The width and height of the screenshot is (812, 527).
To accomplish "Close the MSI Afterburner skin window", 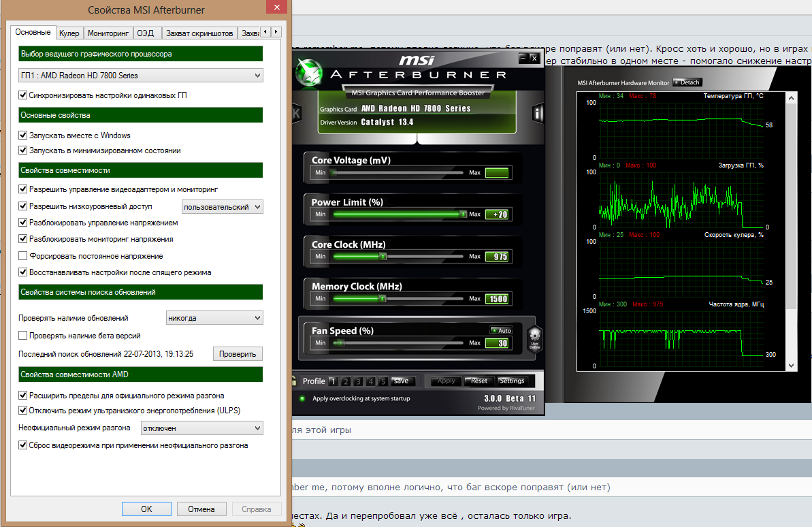I will point(534,57).
